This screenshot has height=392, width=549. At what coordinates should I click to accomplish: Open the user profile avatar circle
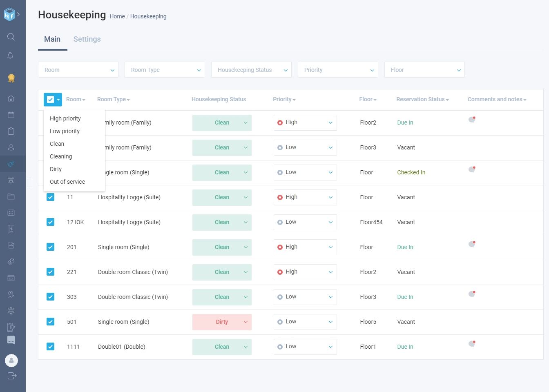click(x=11, y=361)
